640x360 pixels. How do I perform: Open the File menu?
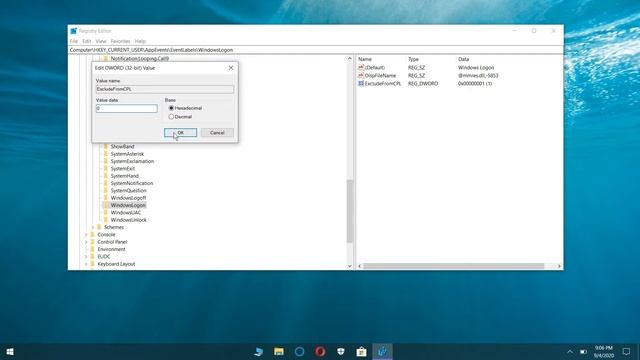coord(73,41)
